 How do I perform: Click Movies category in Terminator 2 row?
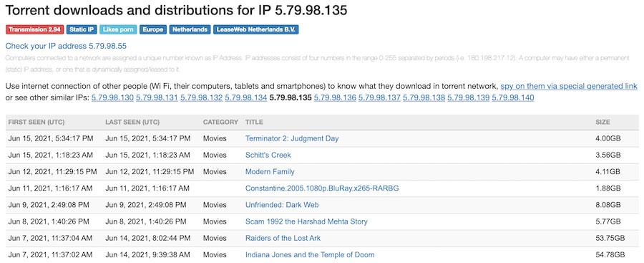pyautogui.click(x=215, y=139)
